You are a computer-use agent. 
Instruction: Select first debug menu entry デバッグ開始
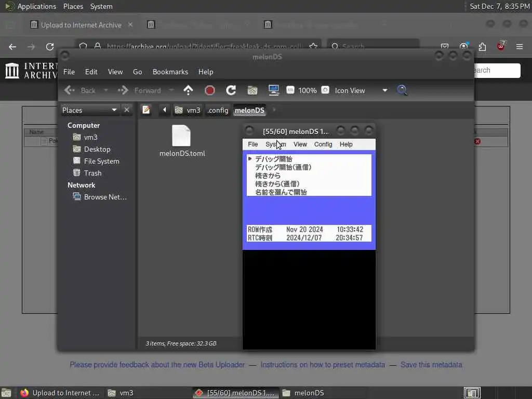pyautogui.click(x=273, y=159)
